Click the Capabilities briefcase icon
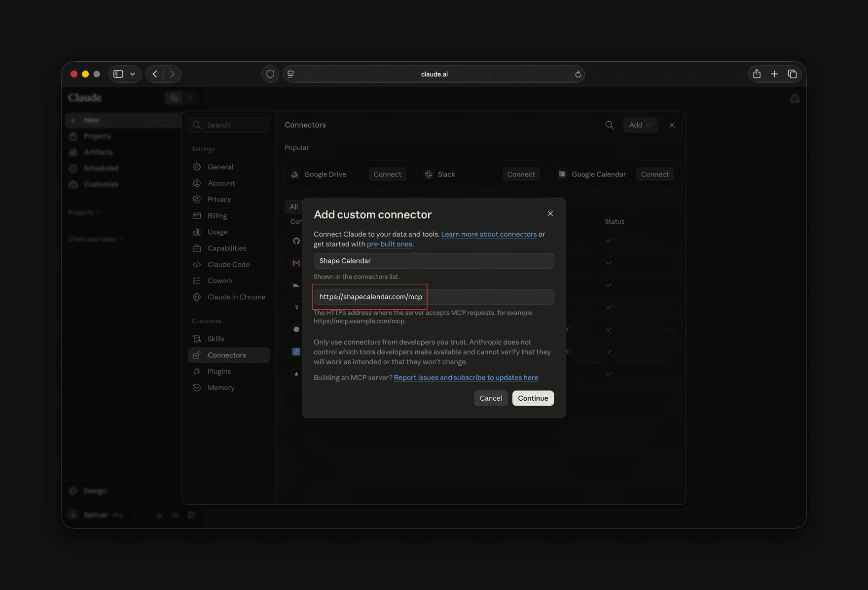 coord(197,248)
